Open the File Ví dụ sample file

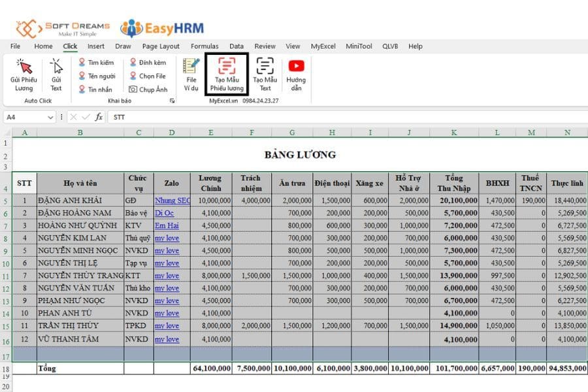[191, 67]
